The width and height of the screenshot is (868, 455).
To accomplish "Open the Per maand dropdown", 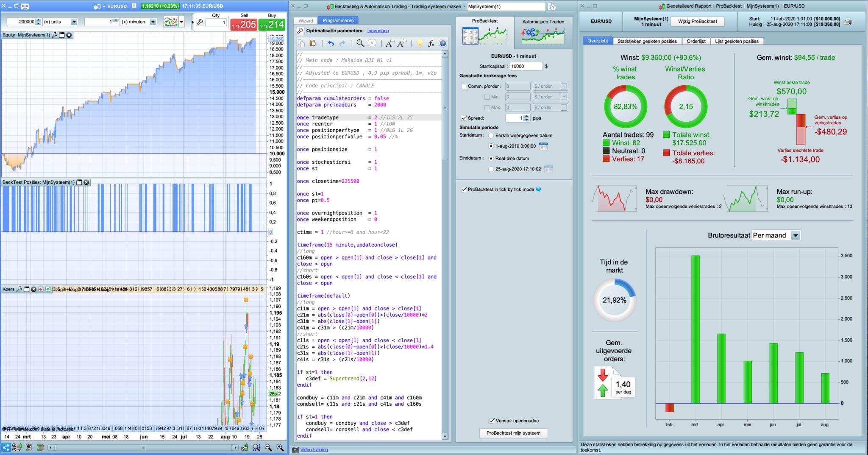I will tap(796, 235).
